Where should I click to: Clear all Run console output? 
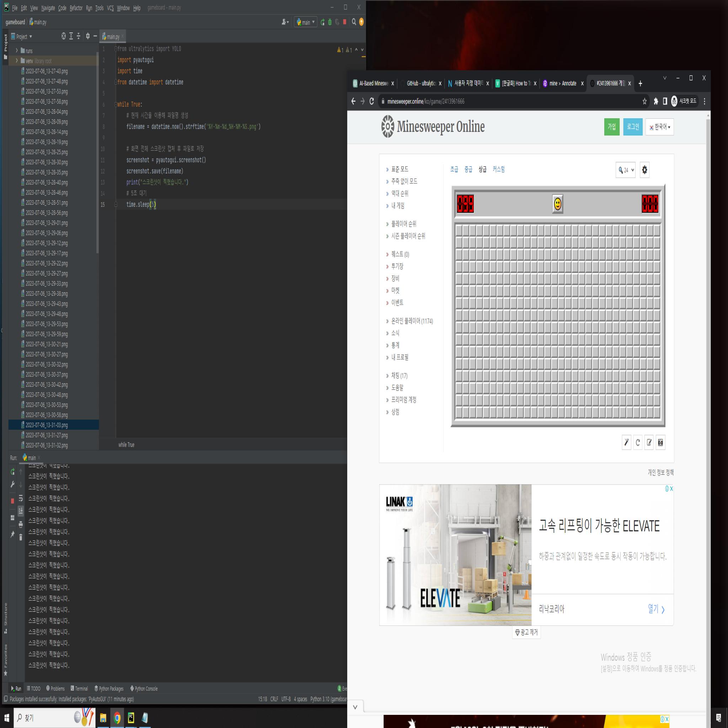21,537
